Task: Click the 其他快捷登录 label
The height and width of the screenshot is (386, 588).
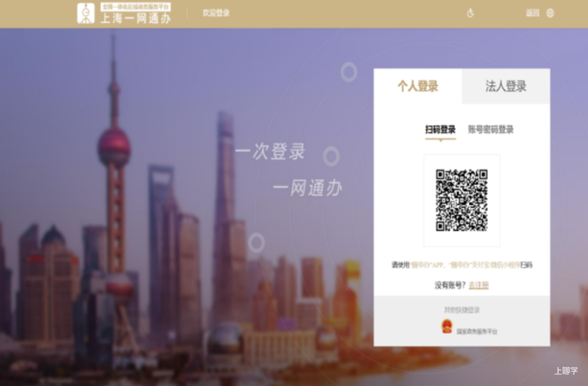Action: click(x=462, y=310)
